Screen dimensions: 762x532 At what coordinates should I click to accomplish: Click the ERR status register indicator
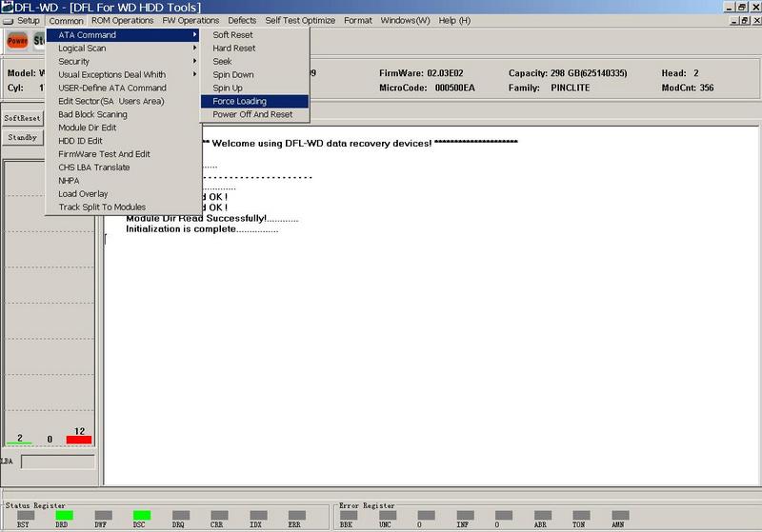(x=297, y=516)
